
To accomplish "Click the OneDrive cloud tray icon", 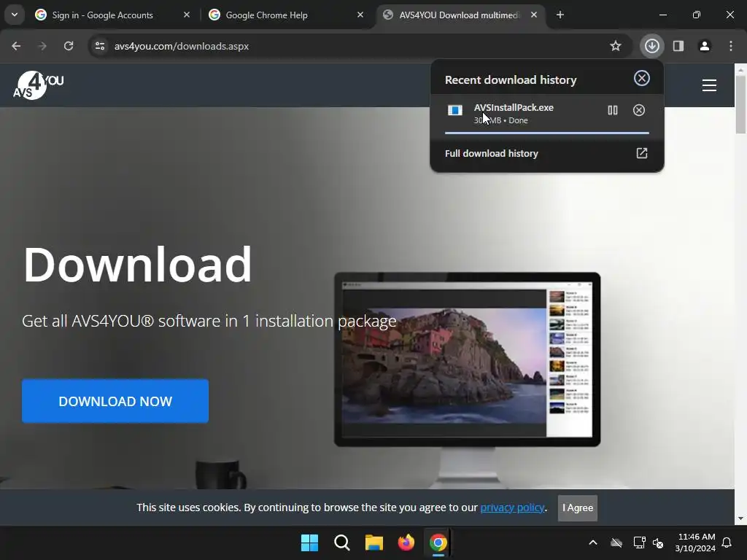I will coord(616,542).
